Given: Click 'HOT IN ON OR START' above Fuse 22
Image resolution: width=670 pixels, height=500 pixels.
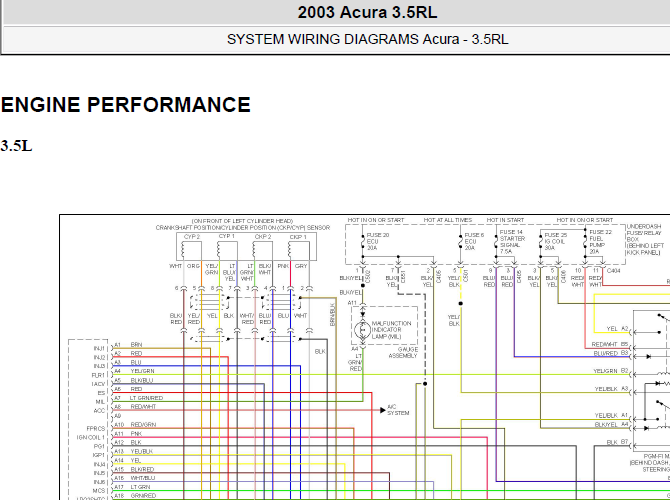Looking at the screenshot, I should (x=585, y=220).
